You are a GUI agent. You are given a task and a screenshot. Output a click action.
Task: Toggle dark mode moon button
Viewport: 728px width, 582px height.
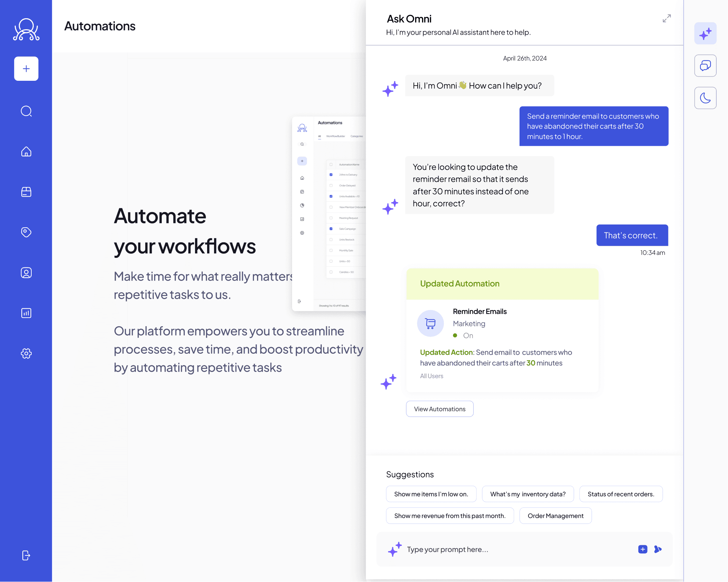coord(705,98)
